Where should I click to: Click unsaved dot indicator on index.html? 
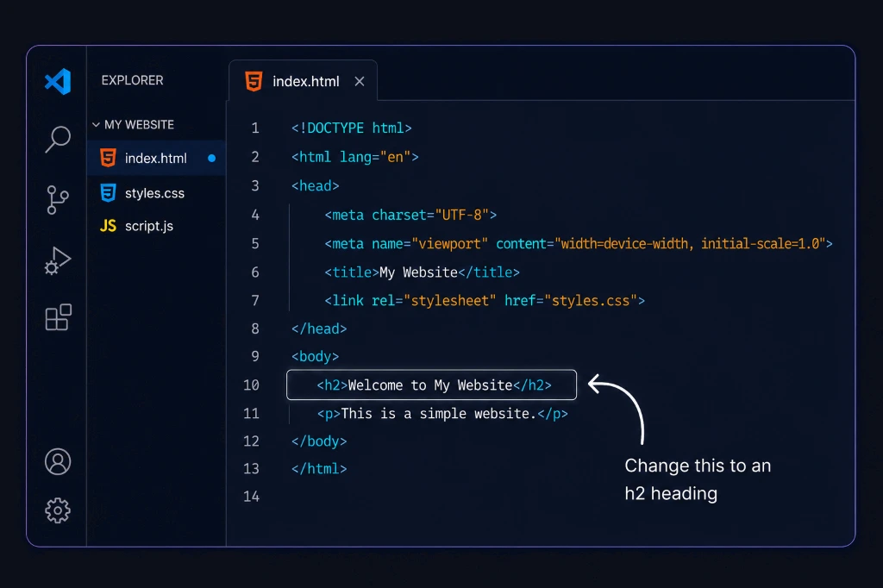click(212, 159)
